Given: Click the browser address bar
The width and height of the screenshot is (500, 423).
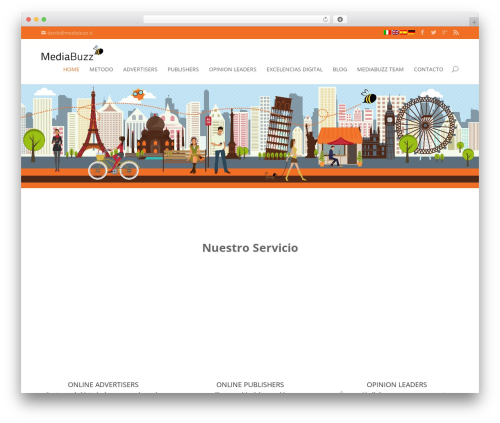Looking at the screenshot, I should coord(236,19).
